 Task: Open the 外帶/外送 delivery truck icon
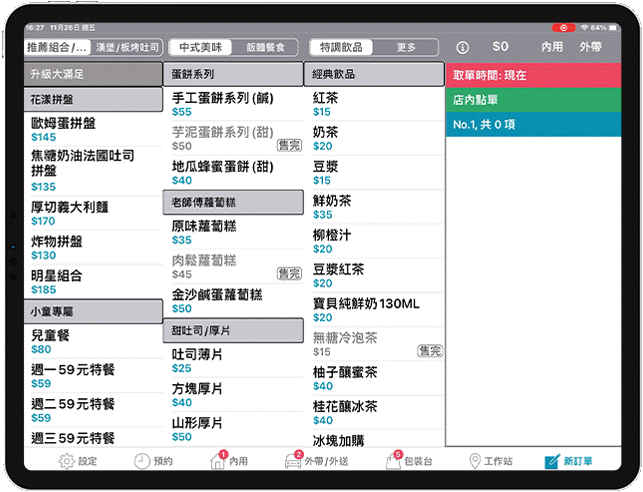tap(296, 461)
